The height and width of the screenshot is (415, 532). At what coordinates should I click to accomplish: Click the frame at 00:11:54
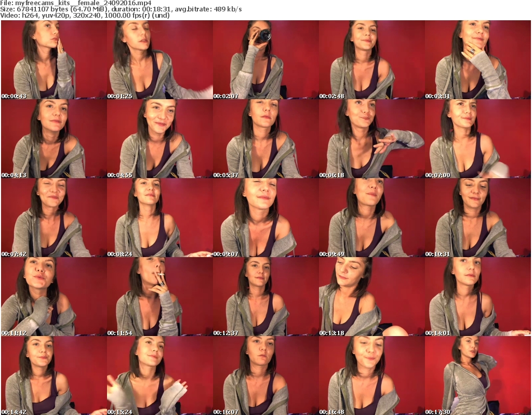(x=159, y=297)
